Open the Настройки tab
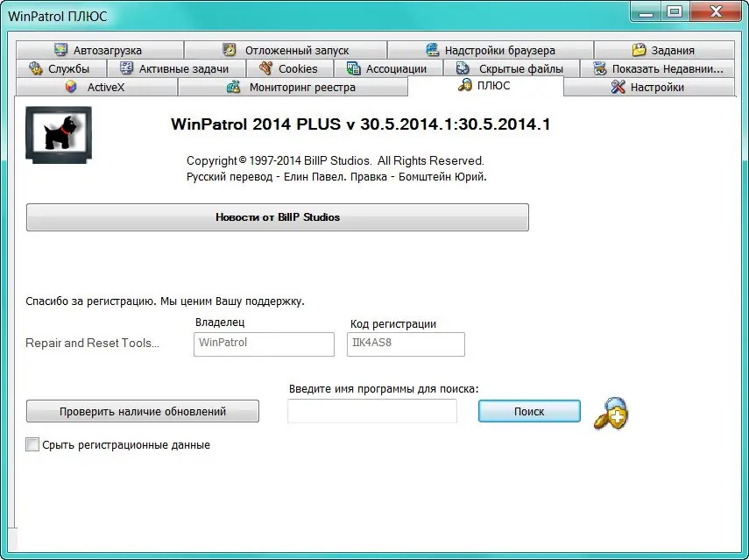The image size is (749, 560). (x=649, y=87)
